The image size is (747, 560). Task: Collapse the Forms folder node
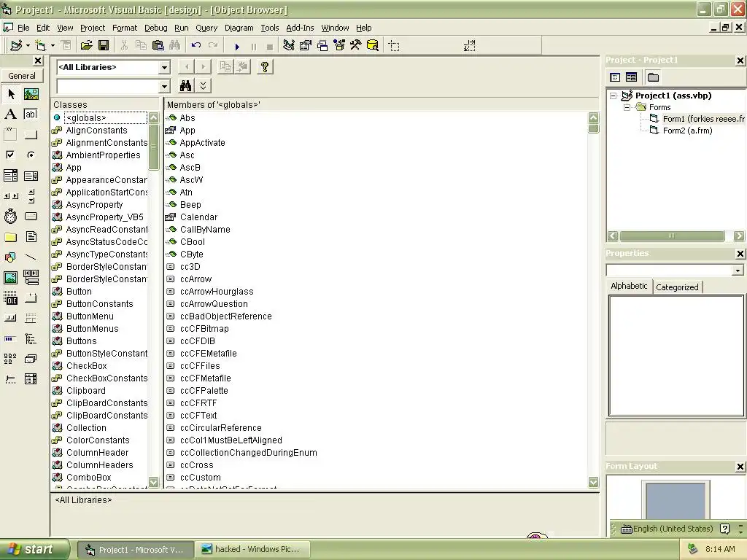coord(627,108)
